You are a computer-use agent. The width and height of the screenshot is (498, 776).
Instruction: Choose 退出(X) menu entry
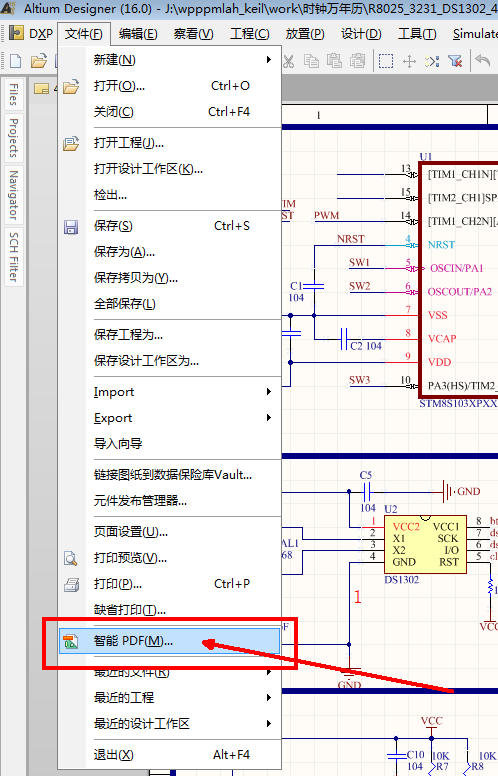click(170, 755)
